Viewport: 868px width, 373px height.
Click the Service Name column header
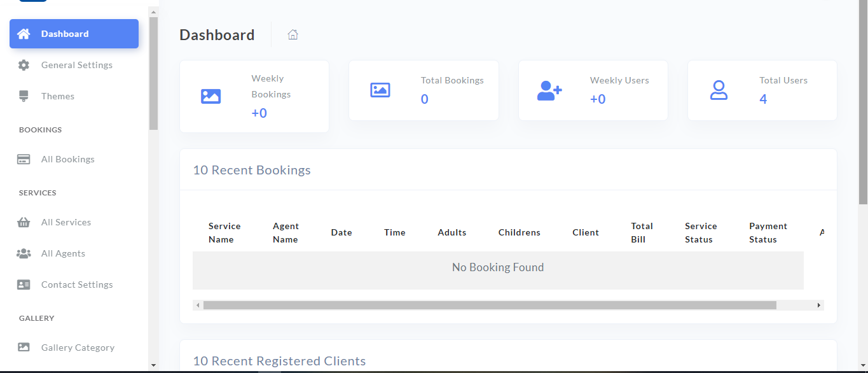(224, 233)
